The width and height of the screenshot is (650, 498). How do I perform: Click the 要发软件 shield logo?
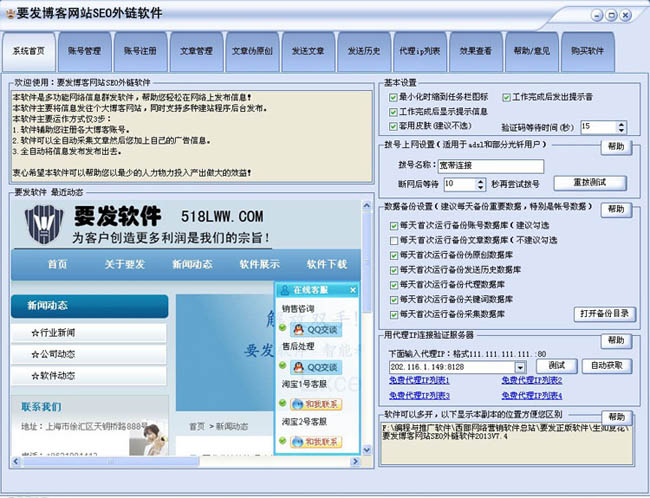44,225
